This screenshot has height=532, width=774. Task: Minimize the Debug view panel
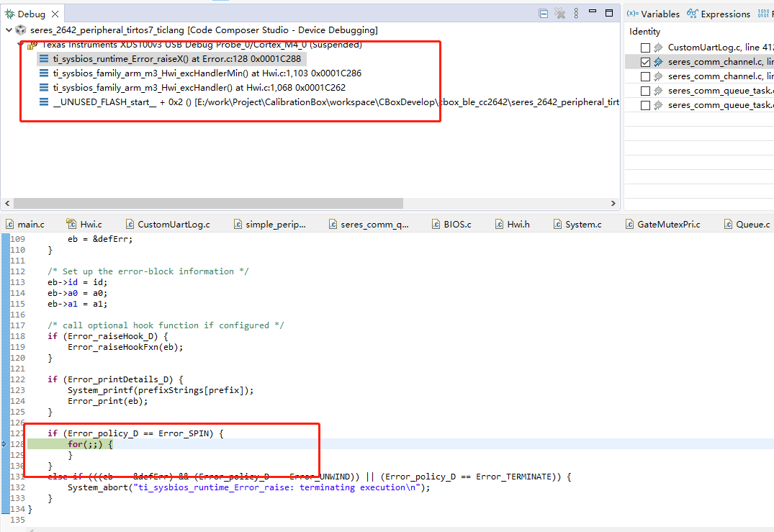click(593, 12)
